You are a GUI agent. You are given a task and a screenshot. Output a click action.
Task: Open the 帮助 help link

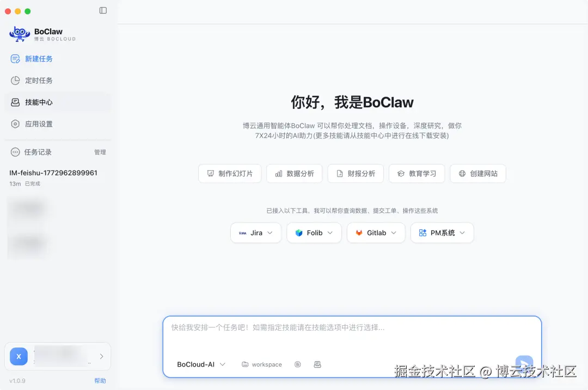tap(100, 381)
